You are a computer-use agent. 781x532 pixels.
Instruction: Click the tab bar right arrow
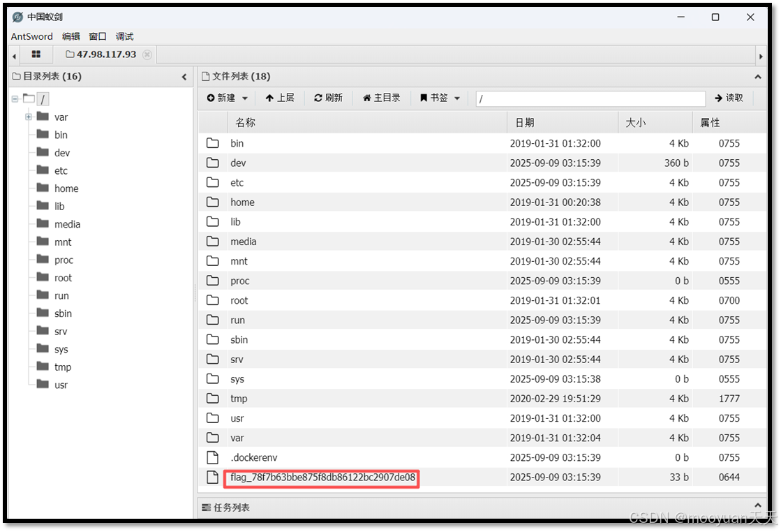pyautogui.click(x=761, y=57)
